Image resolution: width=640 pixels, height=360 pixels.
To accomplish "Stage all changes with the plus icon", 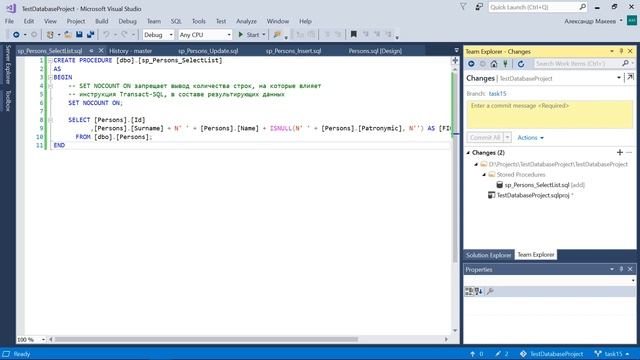I will (620, 152).
